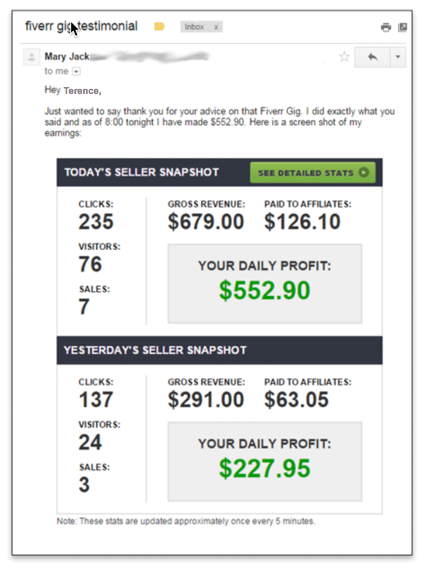Image resolution: width=424 pixels, height=570 pixels.
Task: Click yesterday's daily profit $227.95
Action: (x=265, y=468)
